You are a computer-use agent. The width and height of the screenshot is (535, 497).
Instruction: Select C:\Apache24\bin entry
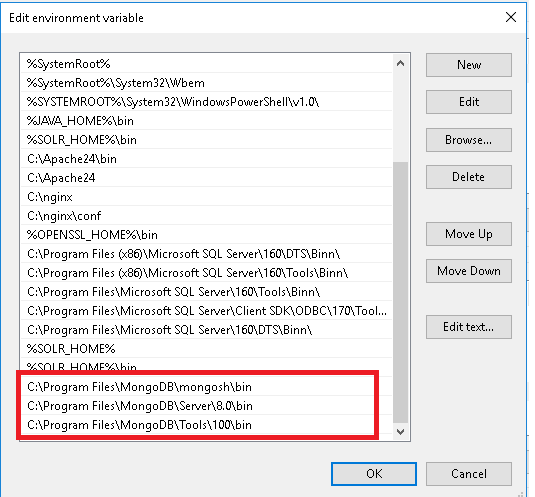point(206,159)
